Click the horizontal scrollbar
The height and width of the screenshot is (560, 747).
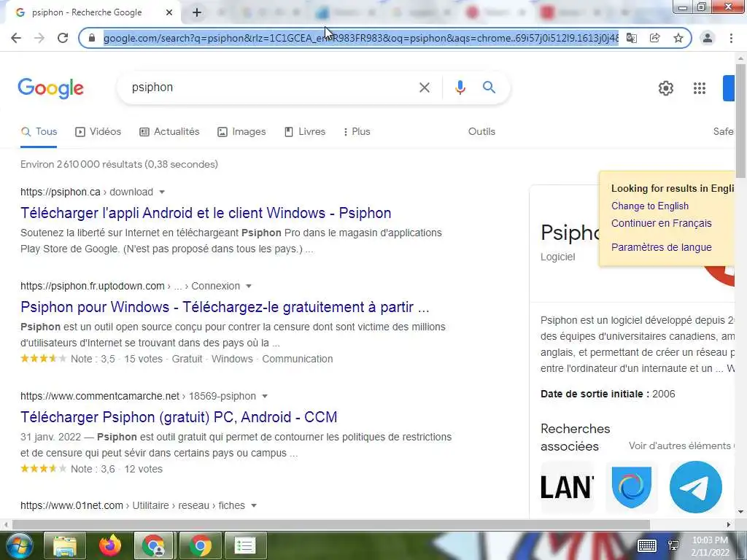click(x=331, y=525)
